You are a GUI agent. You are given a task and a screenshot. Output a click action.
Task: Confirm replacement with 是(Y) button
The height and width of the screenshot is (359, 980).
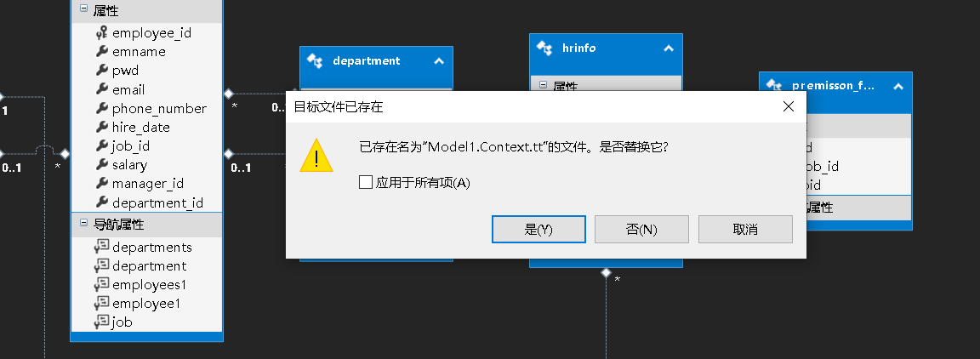(x=538, y=230)
